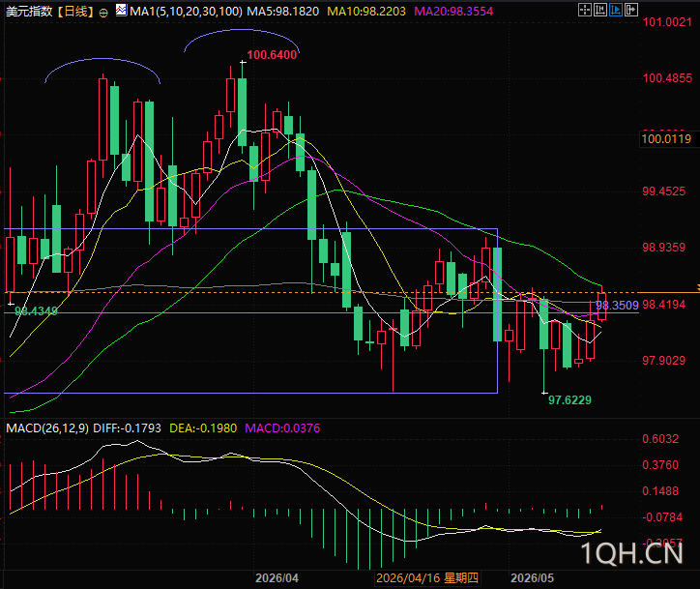This screenshot has width=700, height=589.
Task: Click the crosshair cursor icon
Action: tap(584, 10)
